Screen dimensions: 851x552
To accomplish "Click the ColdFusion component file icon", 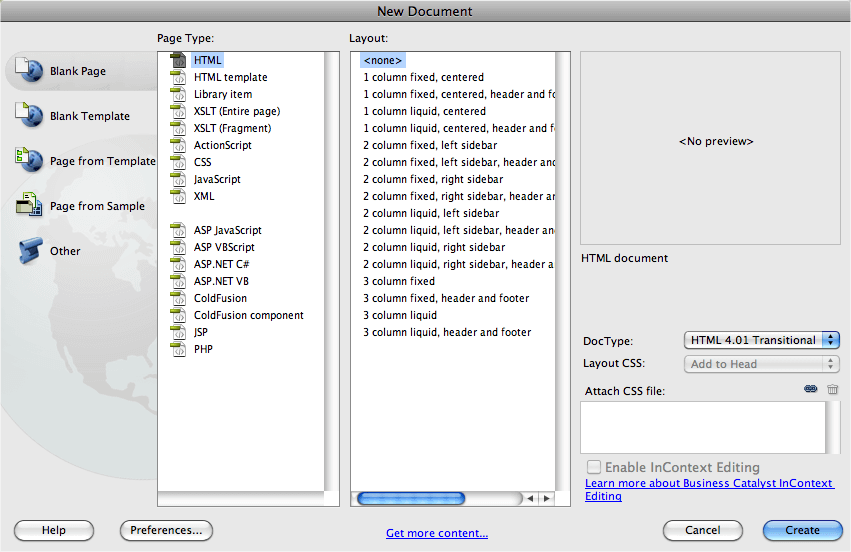I will (179, 315).
